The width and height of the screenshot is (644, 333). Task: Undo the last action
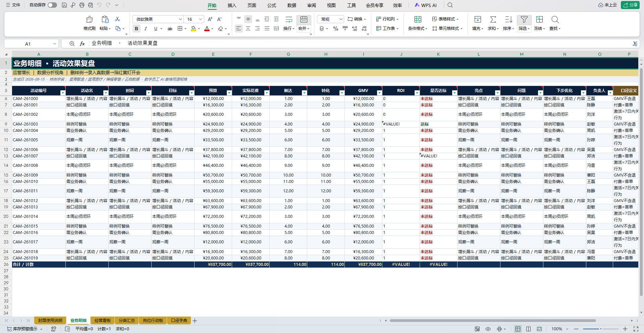pos(99,5)
